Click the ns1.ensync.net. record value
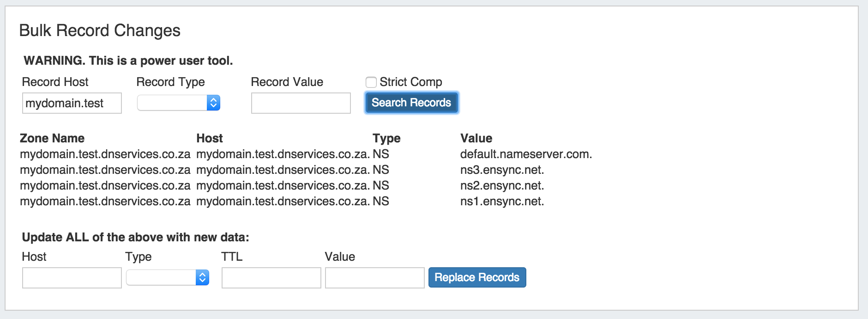Screen dimensions: 868x319 (502, 201)
